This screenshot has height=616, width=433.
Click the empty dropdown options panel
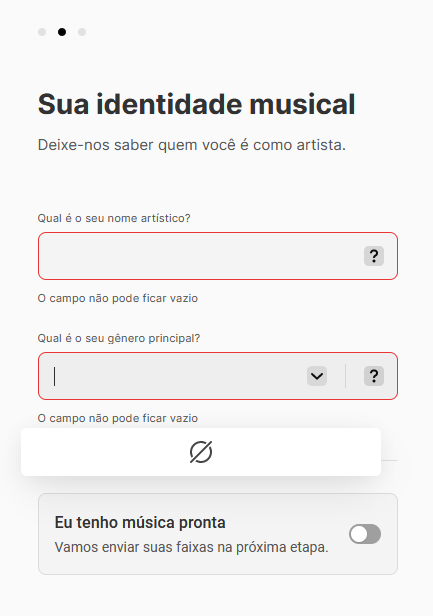coord(201,452)
